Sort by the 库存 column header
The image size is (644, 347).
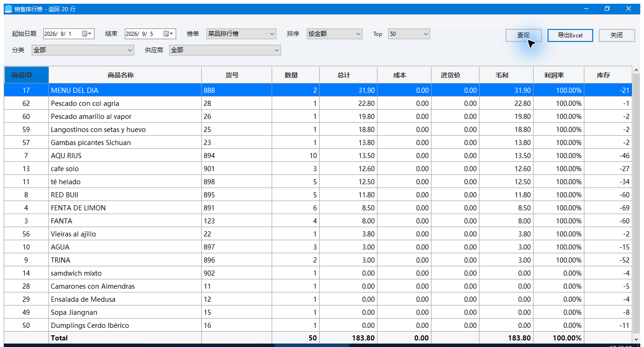pyautogui.click(x=608, y=75)
